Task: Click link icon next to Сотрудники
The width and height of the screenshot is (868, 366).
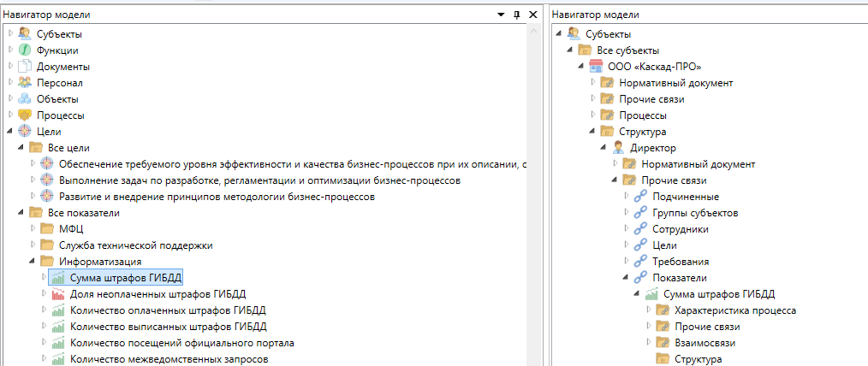Action: click(640, 229)
